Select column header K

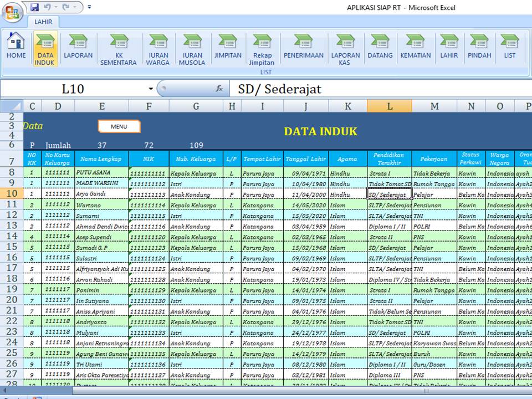[348, 106]
